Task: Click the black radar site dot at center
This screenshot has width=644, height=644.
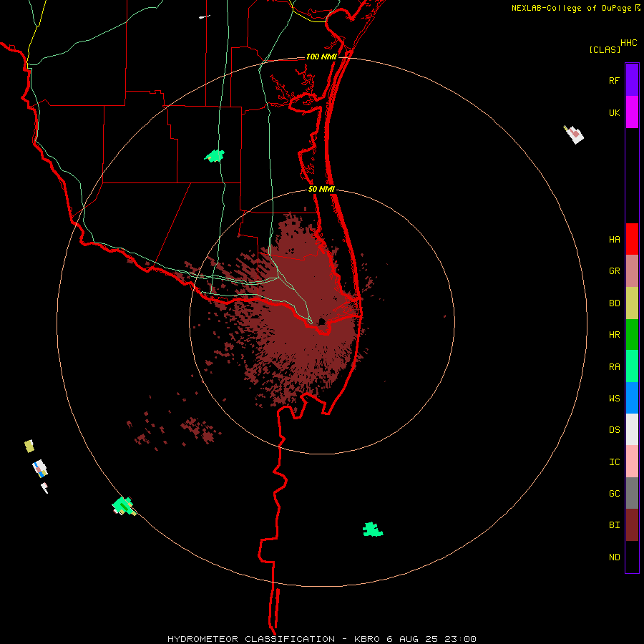Action: coord(321,321)
